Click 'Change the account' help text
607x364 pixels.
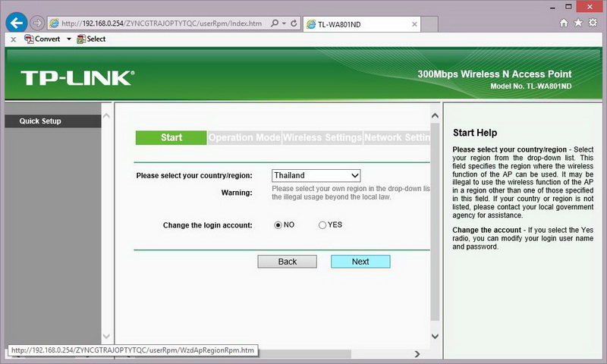(486, 231)
